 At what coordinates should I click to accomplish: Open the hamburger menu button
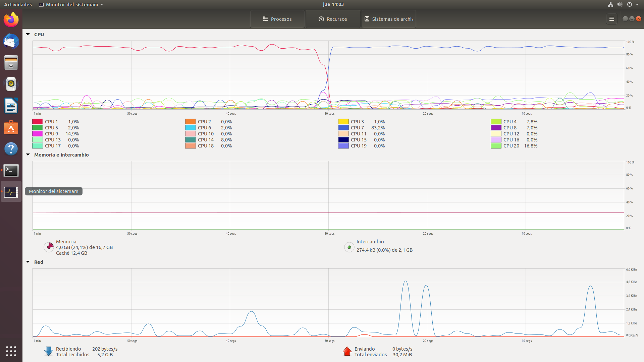pos(611,19)
